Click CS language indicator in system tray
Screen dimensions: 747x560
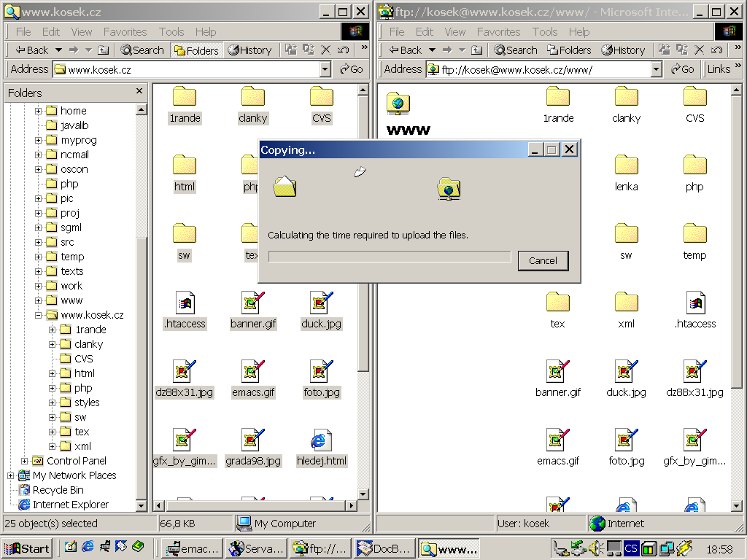[631, 548]
